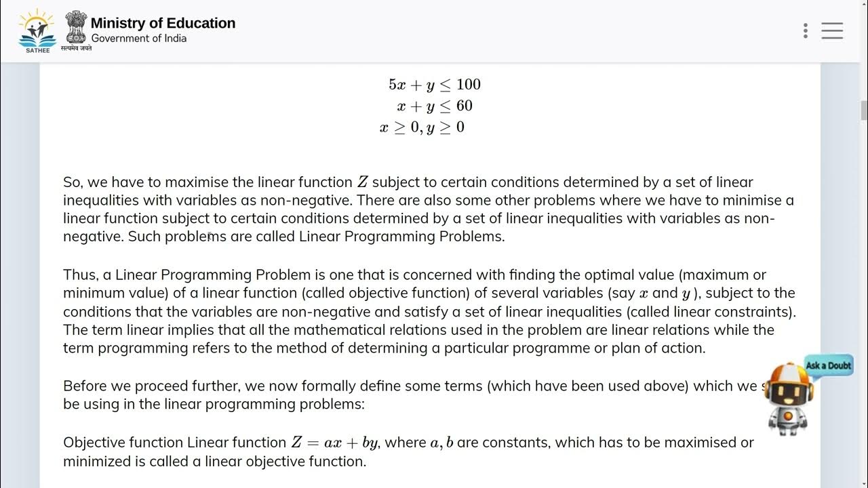
Task: Open the hamburger navigation menu
Action: [832, 30]
